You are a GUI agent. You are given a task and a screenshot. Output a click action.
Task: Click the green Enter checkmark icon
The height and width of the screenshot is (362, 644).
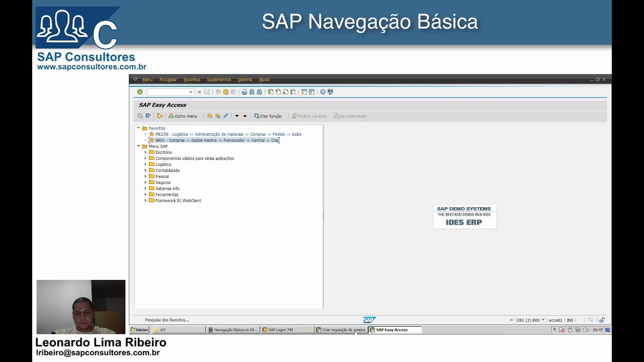click(140, 92)
